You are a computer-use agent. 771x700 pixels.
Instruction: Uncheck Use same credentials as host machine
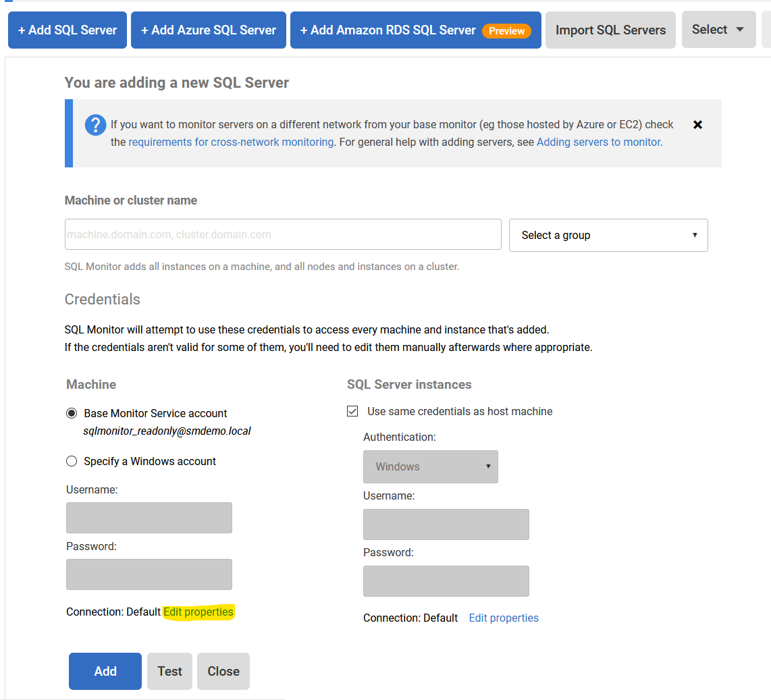(x=352, y=411)
